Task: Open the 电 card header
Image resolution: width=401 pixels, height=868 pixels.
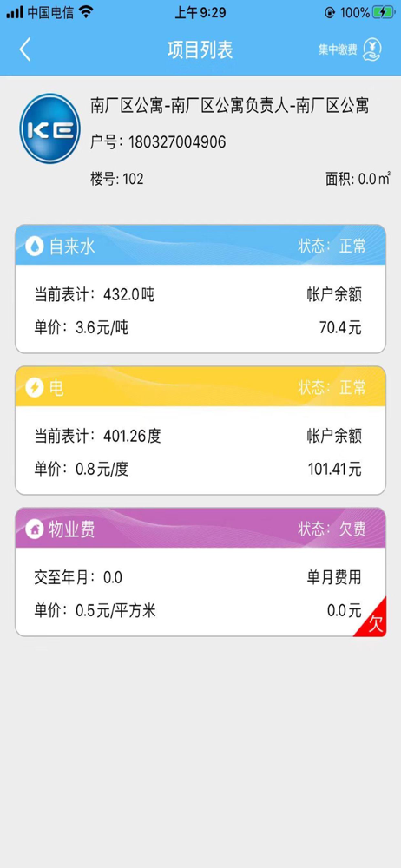Action: [200, 387]
